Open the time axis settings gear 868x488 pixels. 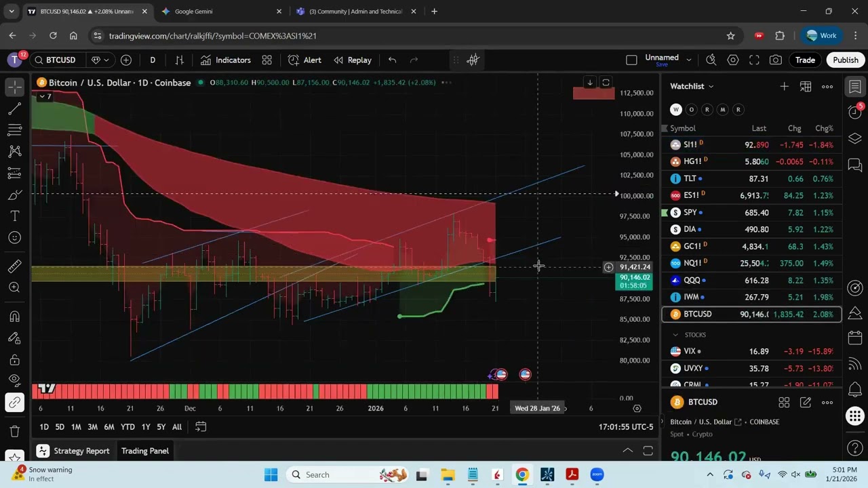pyautogui.click(x=637, y=409)
